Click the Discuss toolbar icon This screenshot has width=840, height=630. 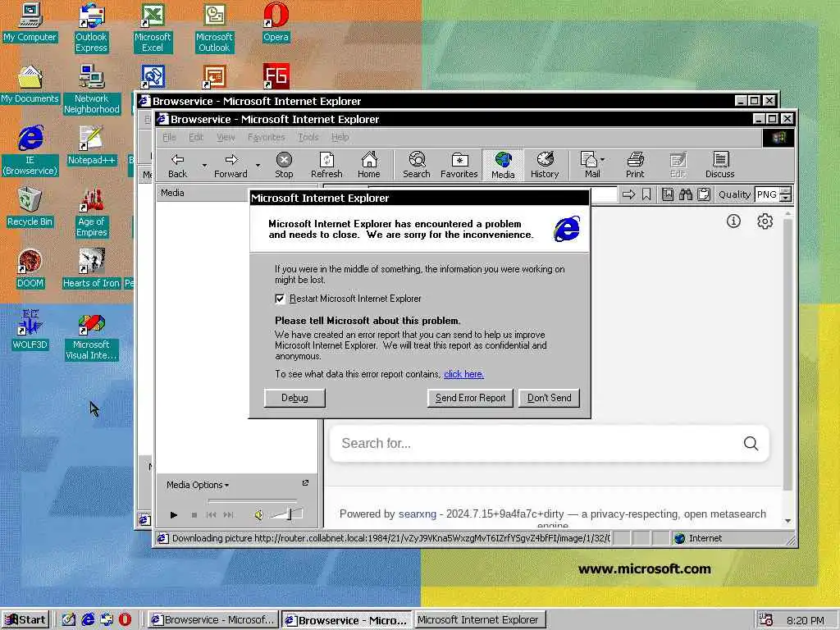[720, 164]
